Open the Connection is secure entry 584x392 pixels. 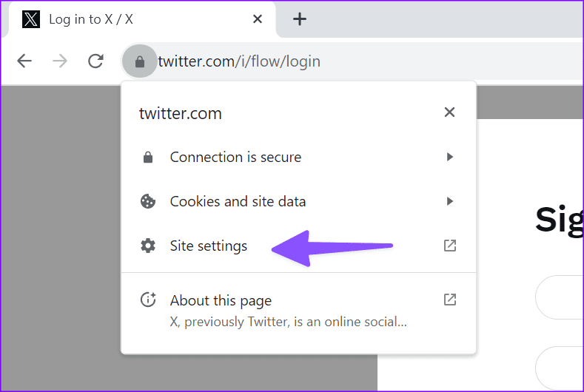coord(235,157)
